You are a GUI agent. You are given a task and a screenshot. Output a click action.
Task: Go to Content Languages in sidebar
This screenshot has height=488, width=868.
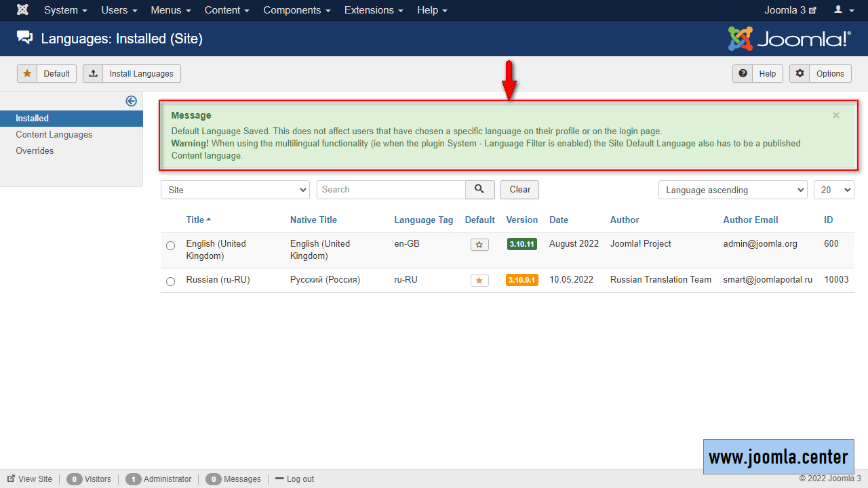[54, 134]
